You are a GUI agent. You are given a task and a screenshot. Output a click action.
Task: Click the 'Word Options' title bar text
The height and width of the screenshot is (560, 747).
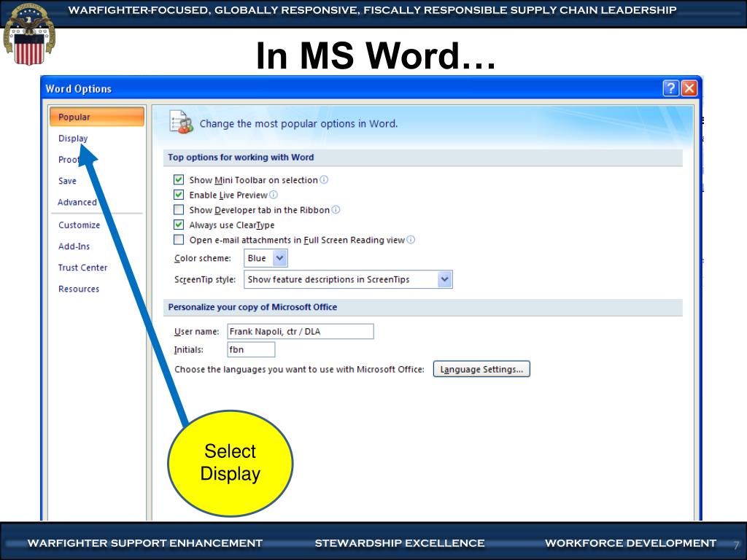coord(79,88)
